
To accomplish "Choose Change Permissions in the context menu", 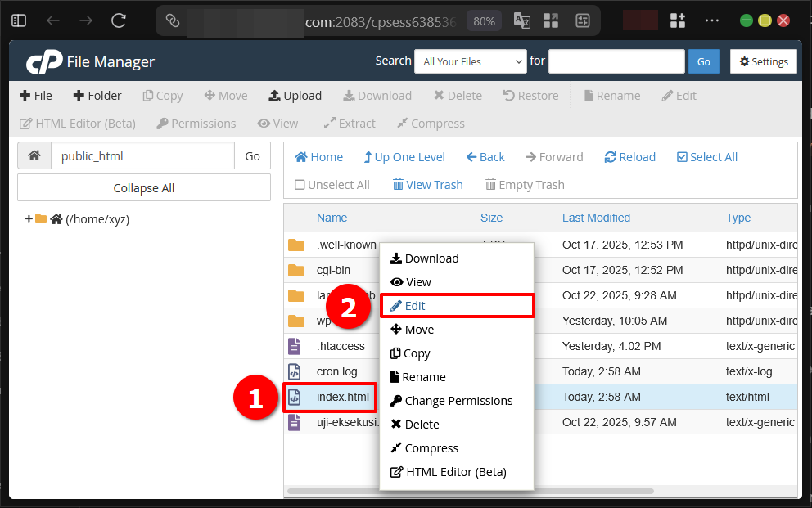I will tap(451, 400).
